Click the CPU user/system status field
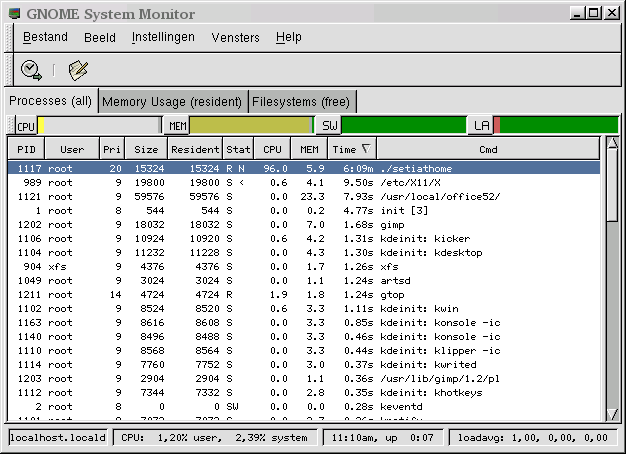Screen dimensions: 626x454 (x=215, y=438)
